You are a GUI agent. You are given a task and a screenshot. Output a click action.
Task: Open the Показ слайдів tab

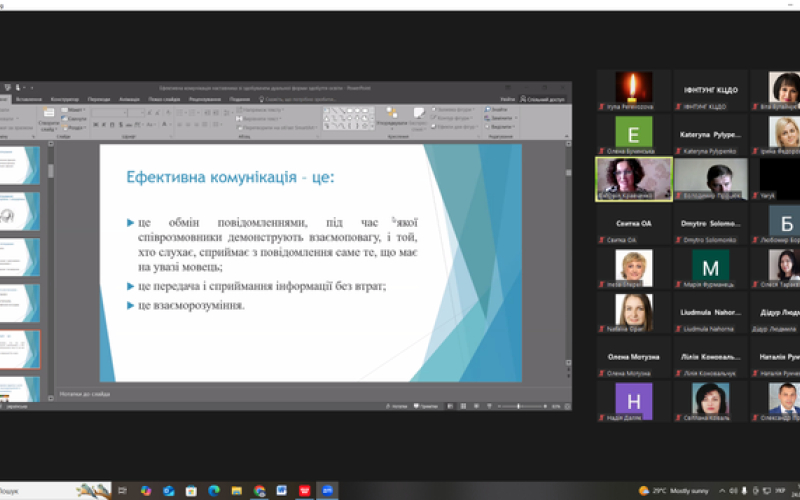point(164,99)
